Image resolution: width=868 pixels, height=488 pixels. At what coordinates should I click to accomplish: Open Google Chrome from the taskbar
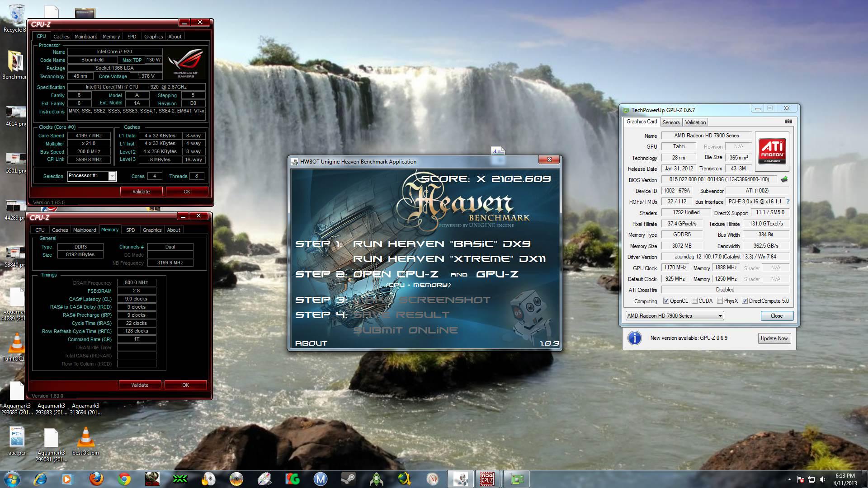(124, 479)
